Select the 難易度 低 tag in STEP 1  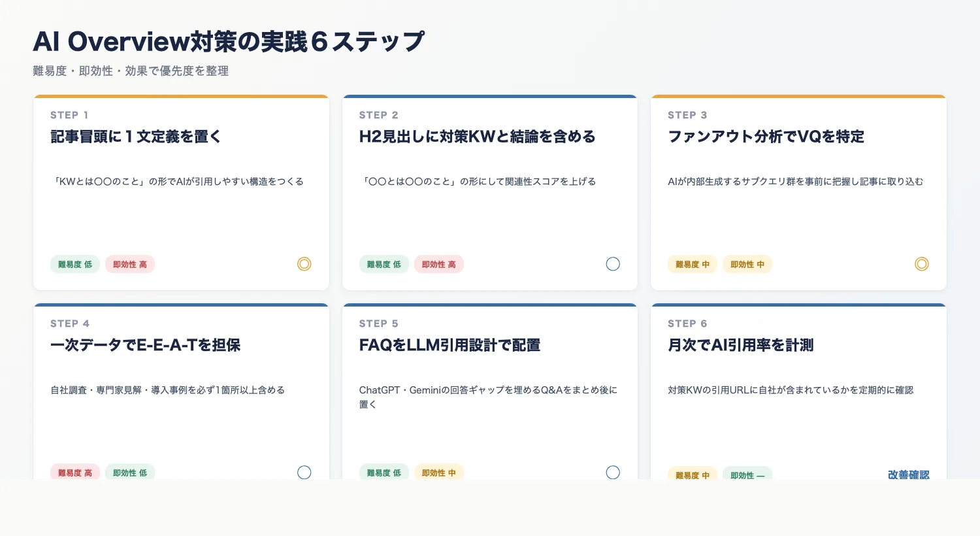click(75, 264)
